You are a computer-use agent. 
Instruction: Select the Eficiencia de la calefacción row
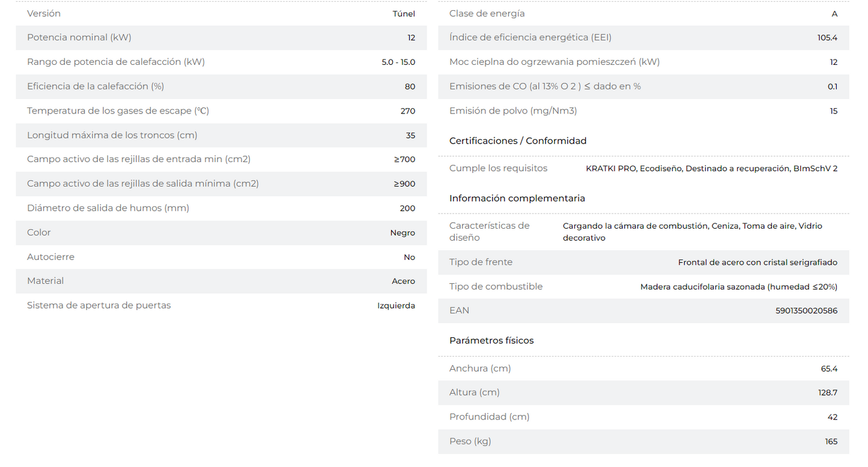coord(221,86)
